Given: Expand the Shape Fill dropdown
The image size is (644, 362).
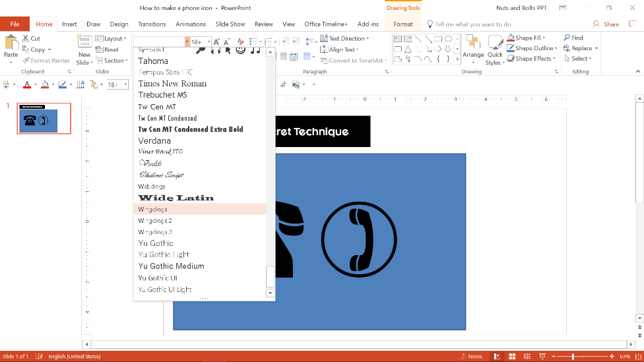Looking at the screenshot, I should click(x=544, y=38).
